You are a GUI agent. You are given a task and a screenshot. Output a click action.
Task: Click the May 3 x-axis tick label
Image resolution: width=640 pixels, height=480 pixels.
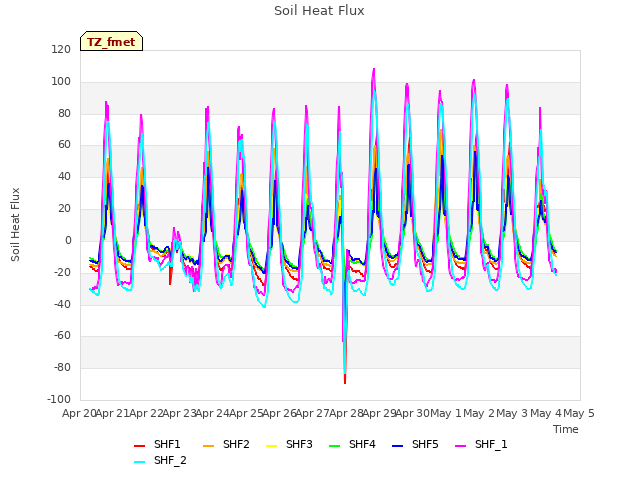pyautogui.click(x=512, y=413)
